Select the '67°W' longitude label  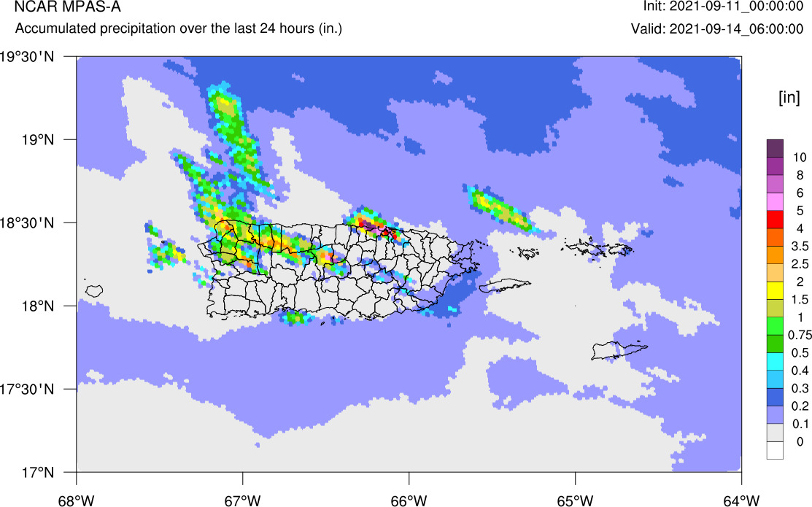pyautogui.click(x=243, y=500)
